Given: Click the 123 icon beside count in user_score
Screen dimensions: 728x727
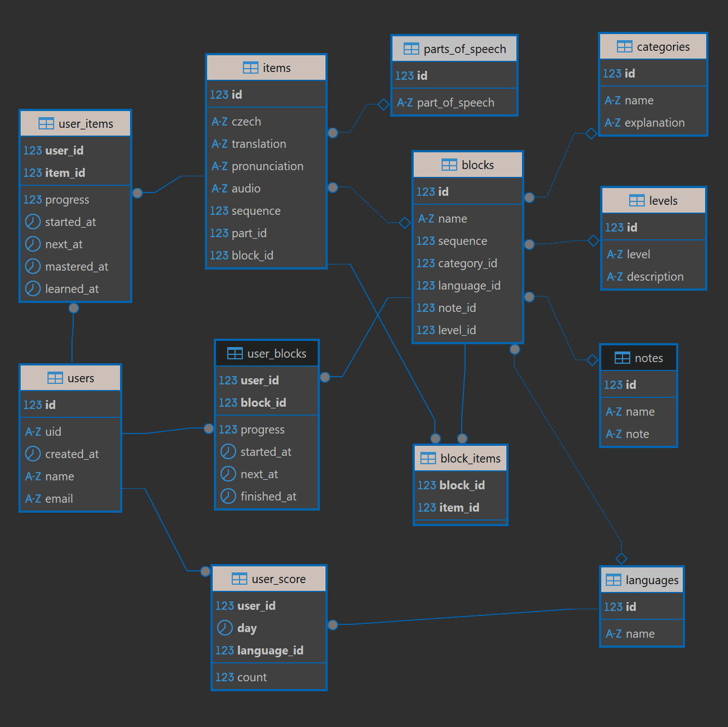Looking at the screenshot, I should tap(224, 677).
